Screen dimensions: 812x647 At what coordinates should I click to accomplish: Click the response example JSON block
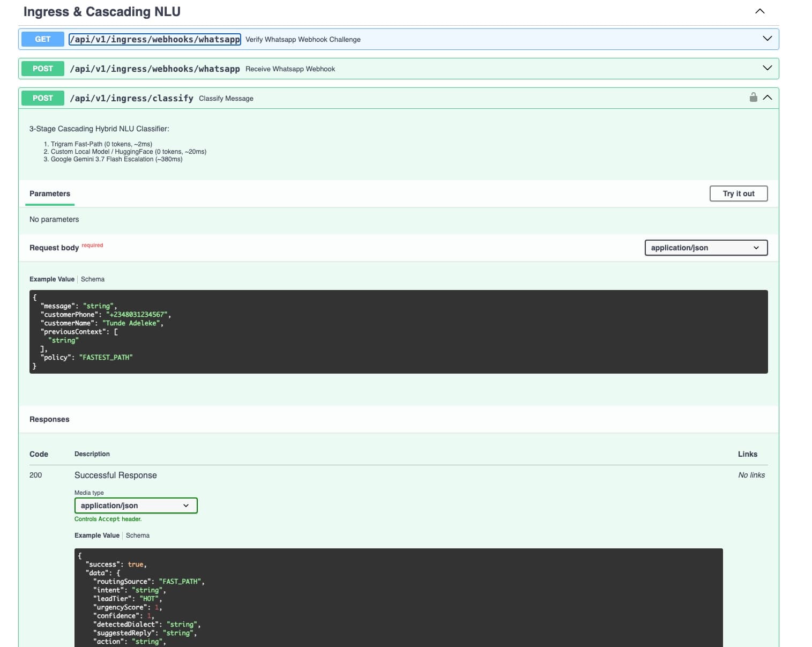point(399,598)
